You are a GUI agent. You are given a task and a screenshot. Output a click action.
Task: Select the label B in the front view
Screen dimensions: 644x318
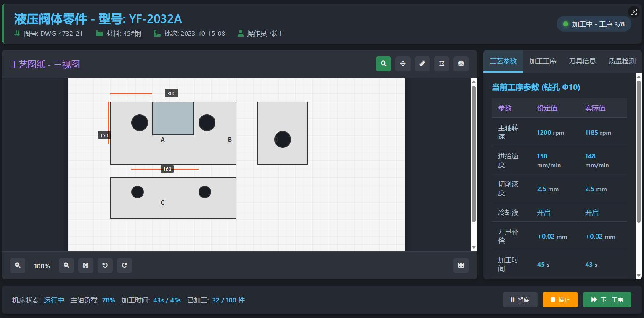230,139
